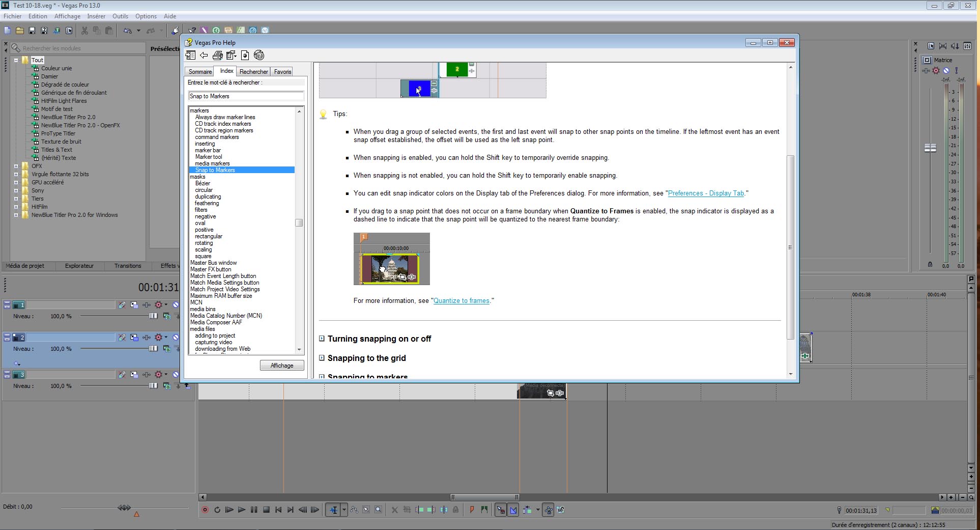Click the Save icon in main toolbar

click(32, 31)
